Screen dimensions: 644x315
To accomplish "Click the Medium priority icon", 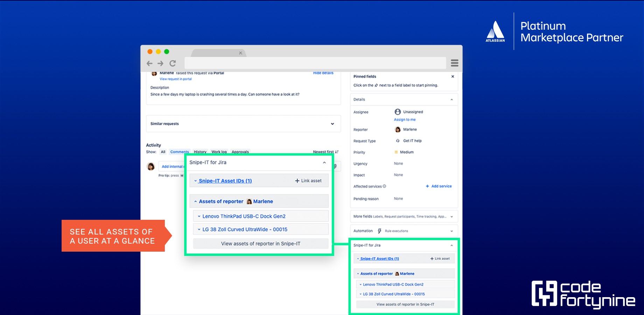I will (396, 152).
